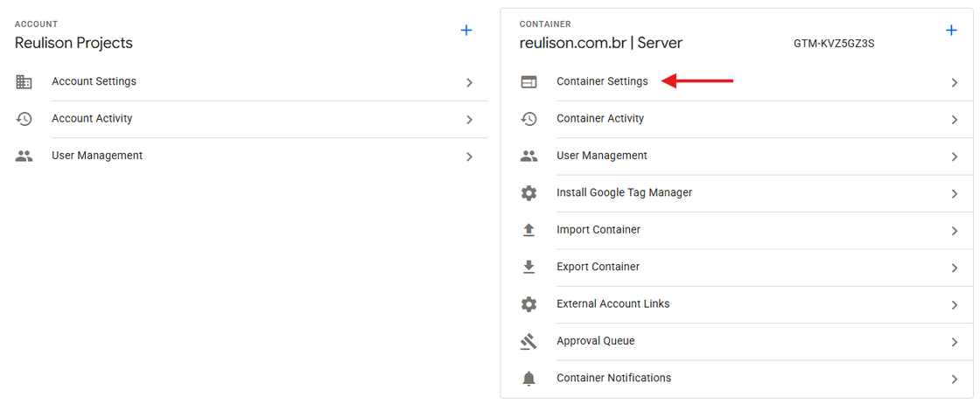
Task: Click the gear icon for Install Google Tag Manager
Action: 528,193
